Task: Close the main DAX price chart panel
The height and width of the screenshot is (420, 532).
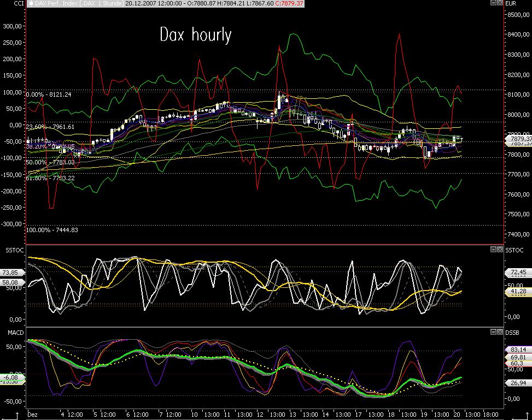Action: click(500, 3)
